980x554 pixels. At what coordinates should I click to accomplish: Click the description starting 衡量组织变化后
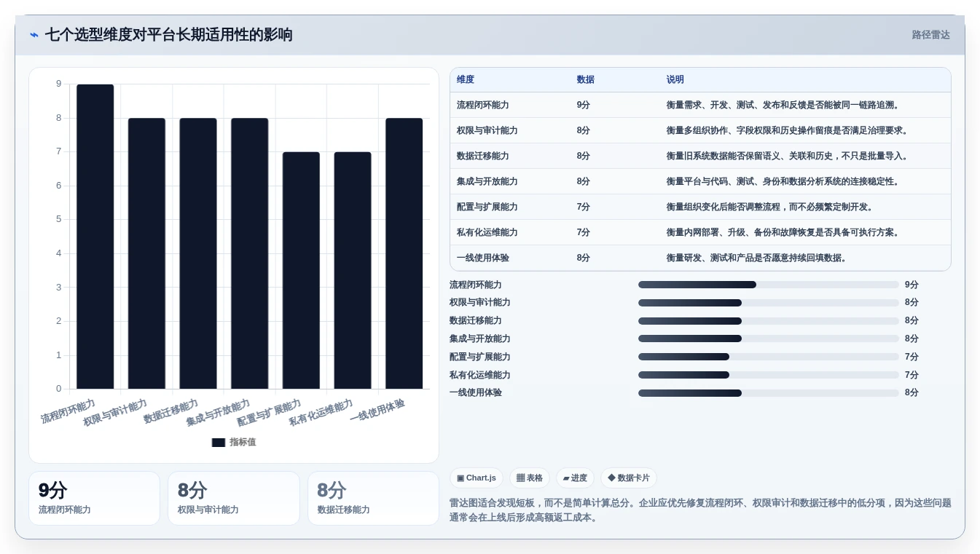click(772, 207)
